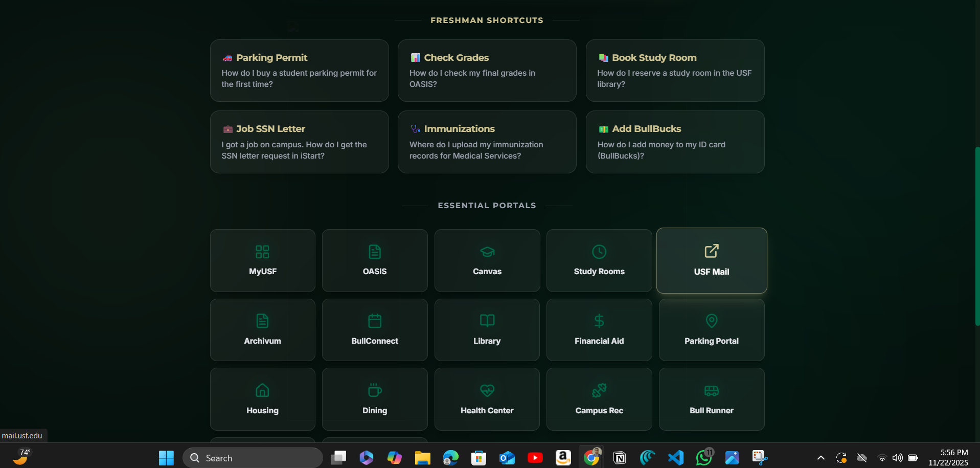Open the Housing portal tile
Viewport: 980px width, 468px height.
coord(262,399)
